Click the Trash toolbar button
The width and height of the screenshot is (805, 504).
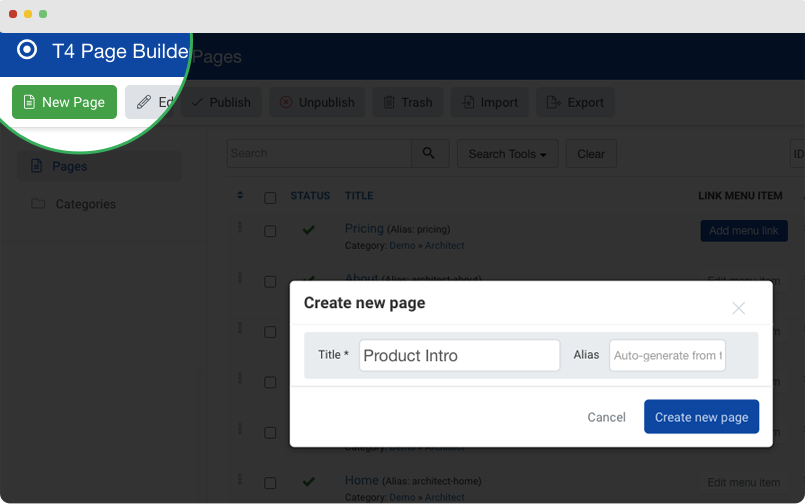coord(408,103)
